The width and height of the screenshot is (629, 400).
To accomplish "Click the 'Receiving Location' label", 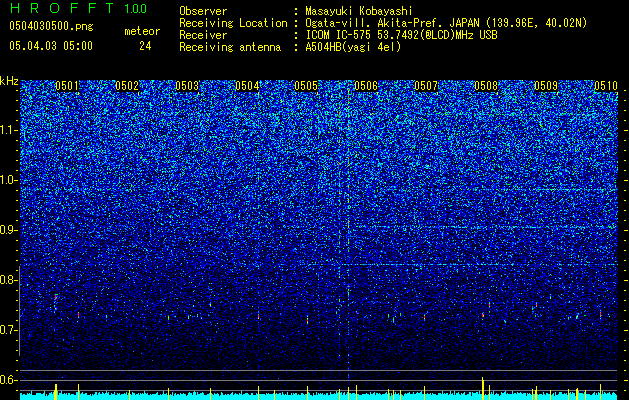I will click(x=233, y=23).
